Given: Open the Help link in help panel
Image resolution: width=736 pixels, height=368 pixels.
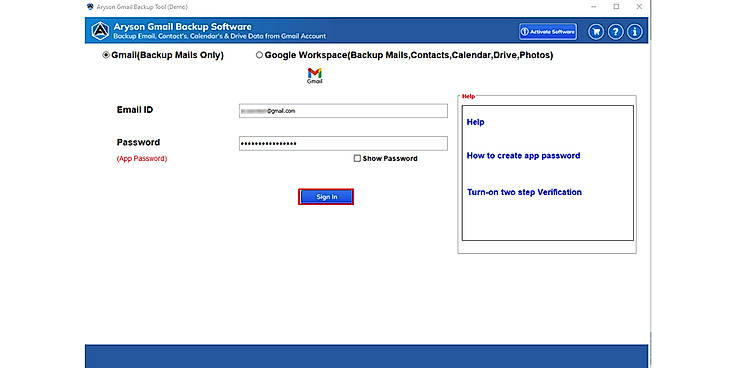Looking at the screenshot, I should click(475, 122).
